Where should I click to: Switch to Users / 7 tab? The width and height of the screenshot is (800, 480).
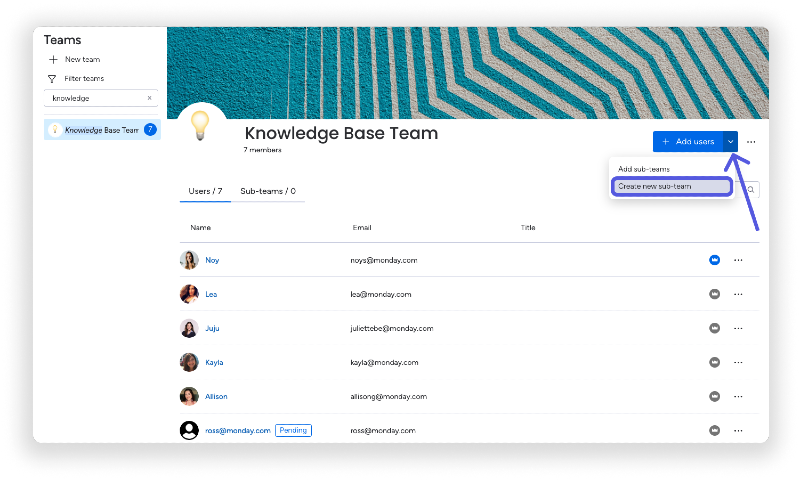(205, 191)
